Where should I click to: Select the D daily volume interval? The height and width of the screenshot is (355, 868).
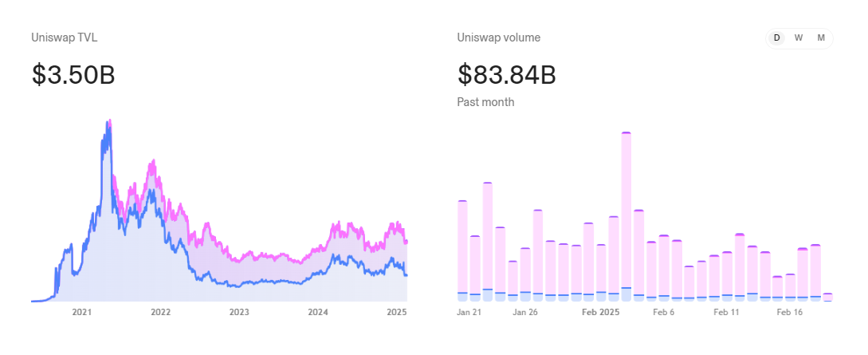coord(776,38)
